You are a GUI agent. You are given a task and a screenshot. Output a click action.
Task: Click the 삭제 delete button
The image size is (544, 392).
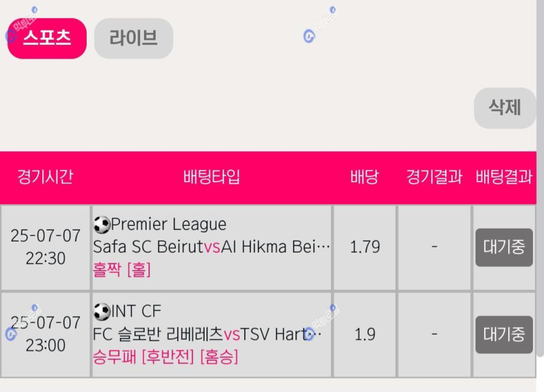[505, 108]
